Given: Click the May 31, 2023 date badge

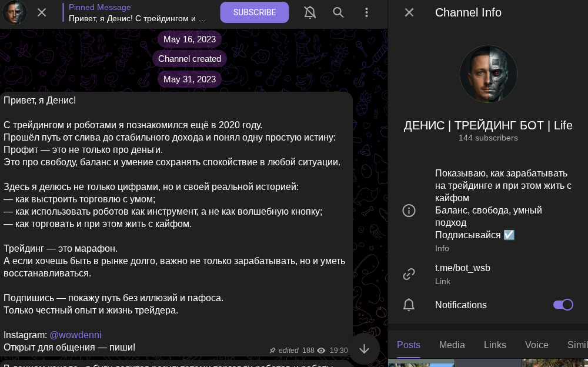Looking at the screenshot, I should (x=189, y=79).
